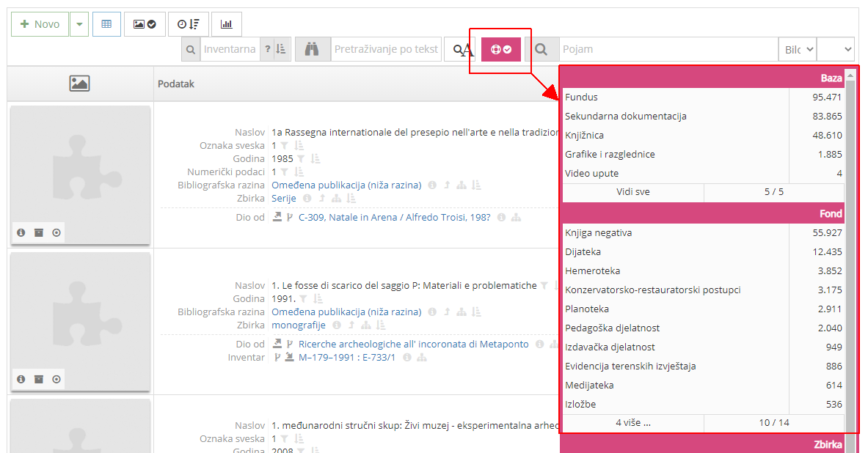Image resolution: width=868 pixels, height=453 pixels.
Task: Open the Novo button dropdown arrow
Action: (79, 24)
